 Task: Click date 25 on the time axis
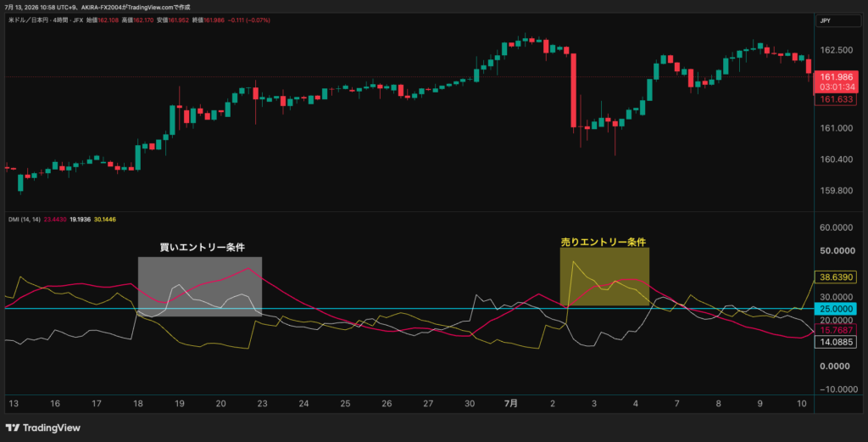346,404
